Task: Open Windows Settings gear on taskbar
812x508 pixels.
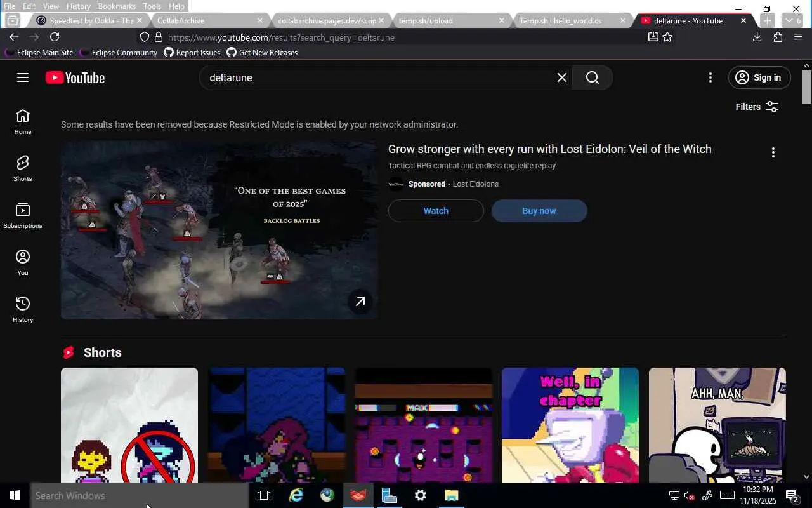Action: tap(420, 495)
